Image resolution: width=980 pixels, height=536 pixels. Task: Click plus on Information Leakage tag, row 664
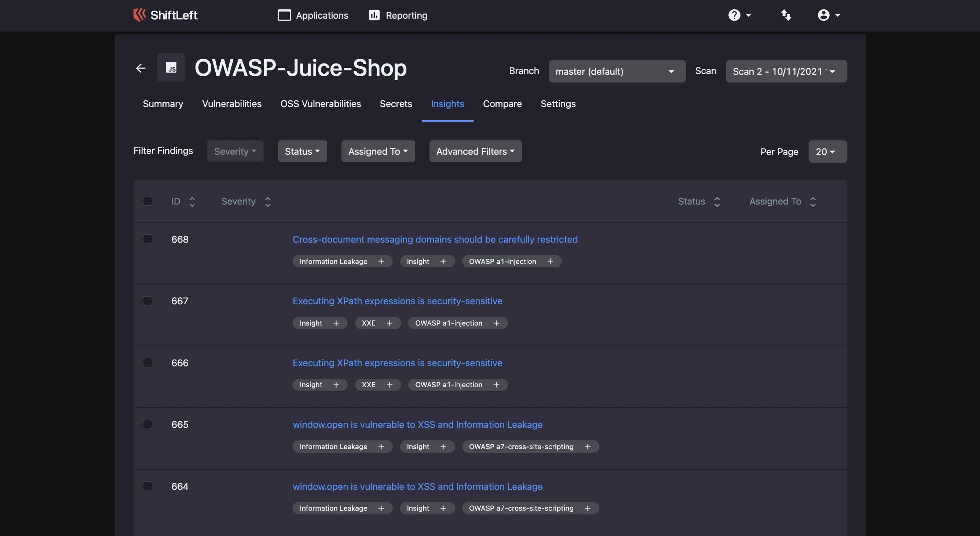[x=381, y=508]
